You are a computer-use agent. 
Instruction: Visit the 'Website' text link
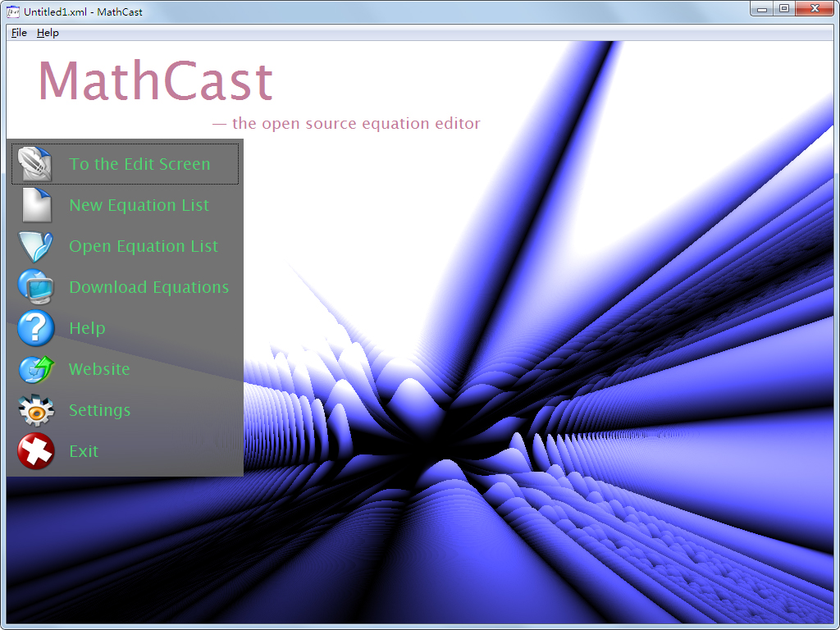click(99, 369)
